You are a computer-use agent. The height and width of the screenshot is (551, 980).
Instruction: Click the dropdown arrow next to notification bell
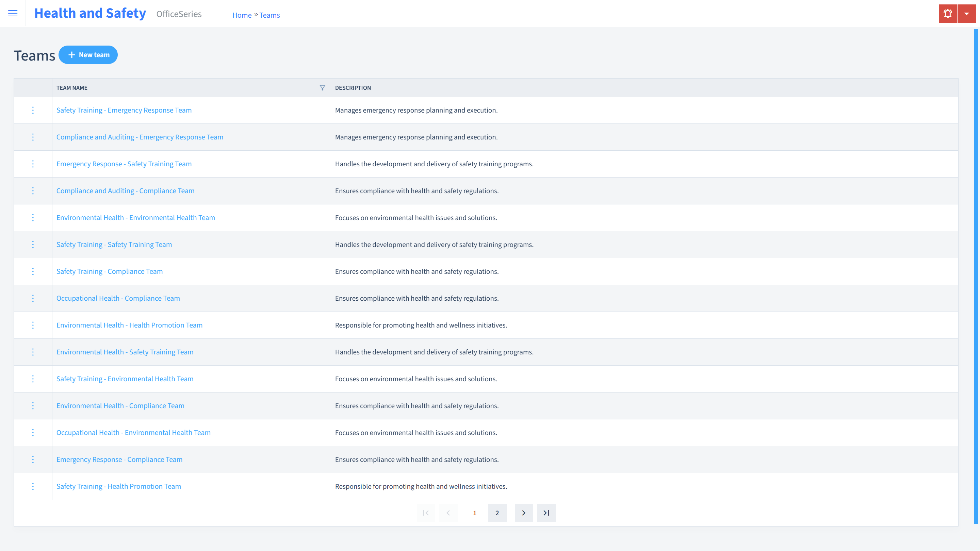[x=966, y=14]
